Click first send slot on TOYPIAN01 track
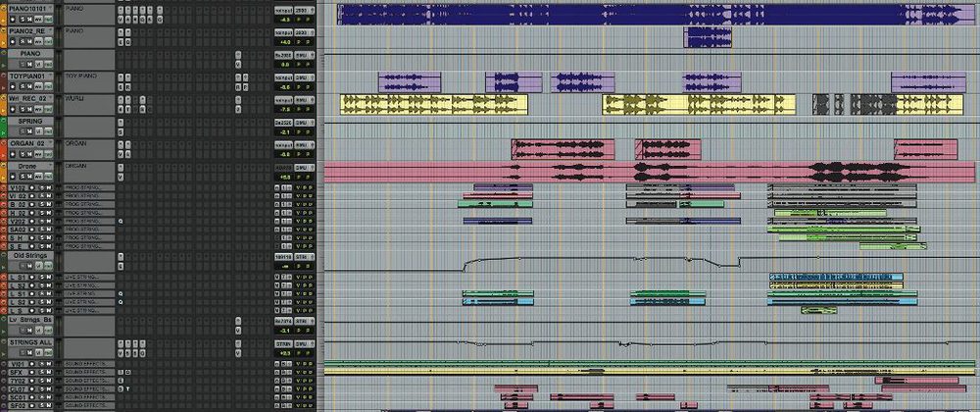 238,87
